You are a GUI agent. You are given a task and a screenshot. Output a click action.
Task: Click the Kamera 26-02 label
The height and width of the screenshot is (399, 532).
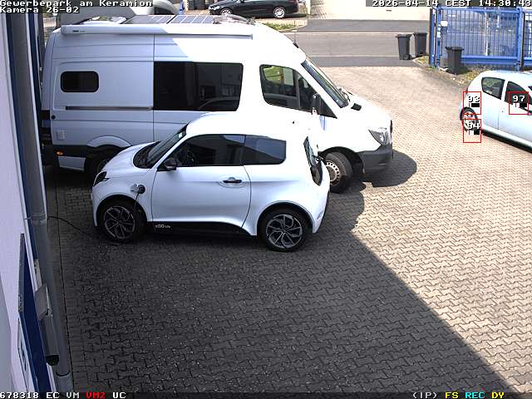pos(40,10)
